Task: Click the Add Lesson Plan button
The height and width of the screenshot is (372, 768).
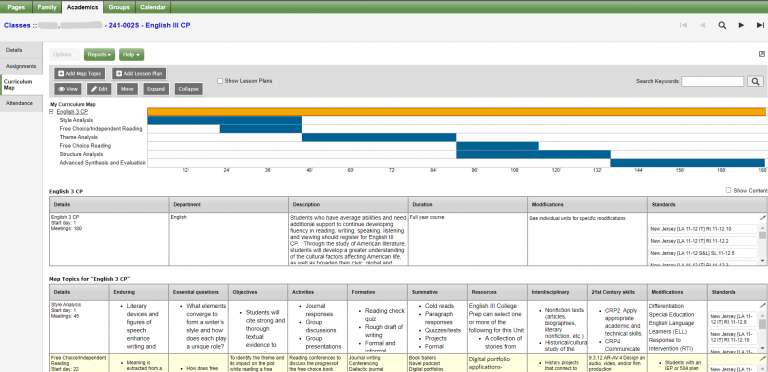Action: pos(139,73)
